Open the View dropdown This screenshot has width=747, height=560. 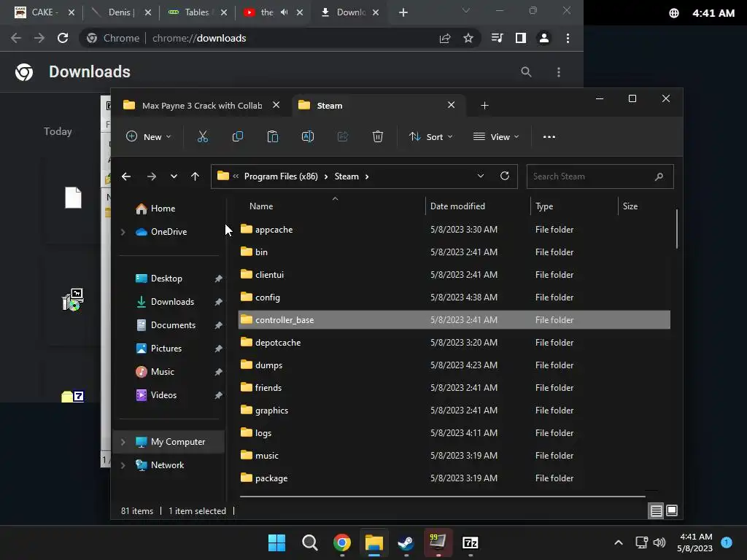(496, 136)
